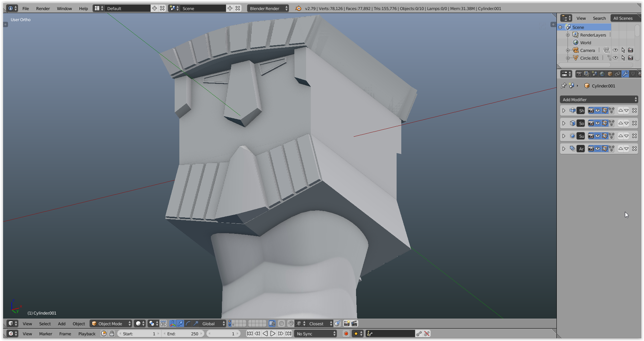Expand the Shrinkwrap modifier panel
Image resolution: width=644 pixels, height=341 pixels.
point(564,111)
